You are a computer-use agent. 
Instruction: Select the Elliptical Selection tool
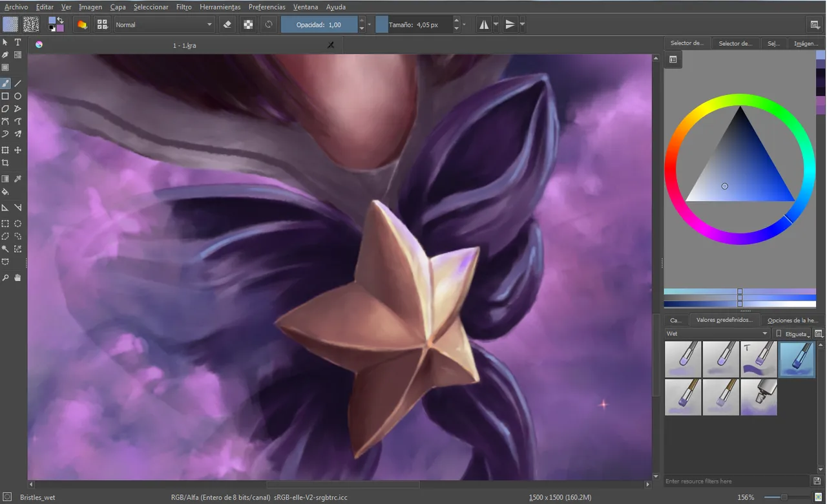[18, 224]
